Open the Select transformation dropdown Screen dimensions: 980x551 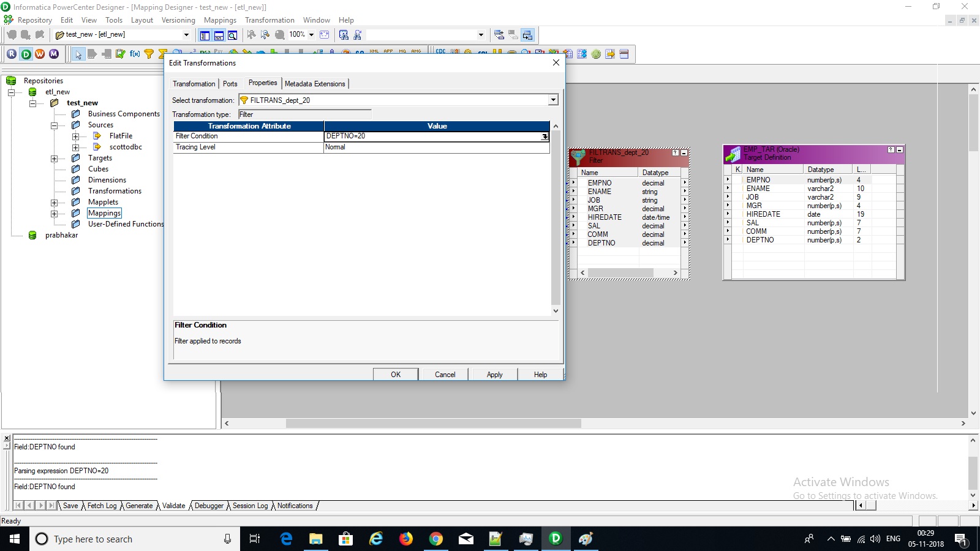pyautogui.click(x=552, y=100)
